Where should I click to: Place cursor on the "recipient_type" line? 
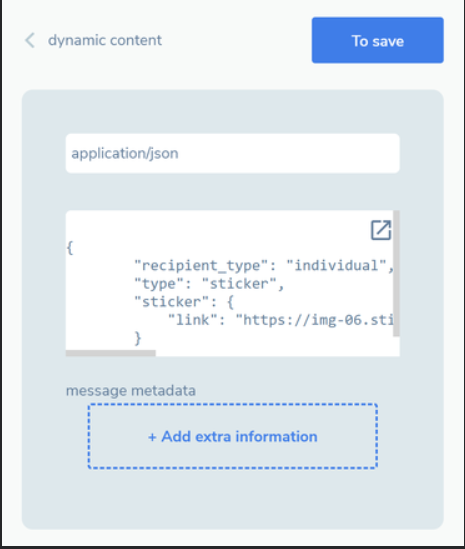(x=264, y=265)
